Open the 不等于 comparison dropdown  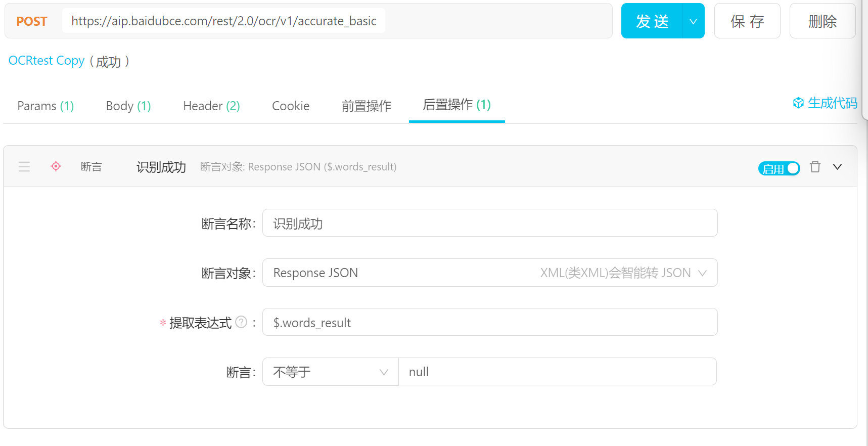coord(331,372)
